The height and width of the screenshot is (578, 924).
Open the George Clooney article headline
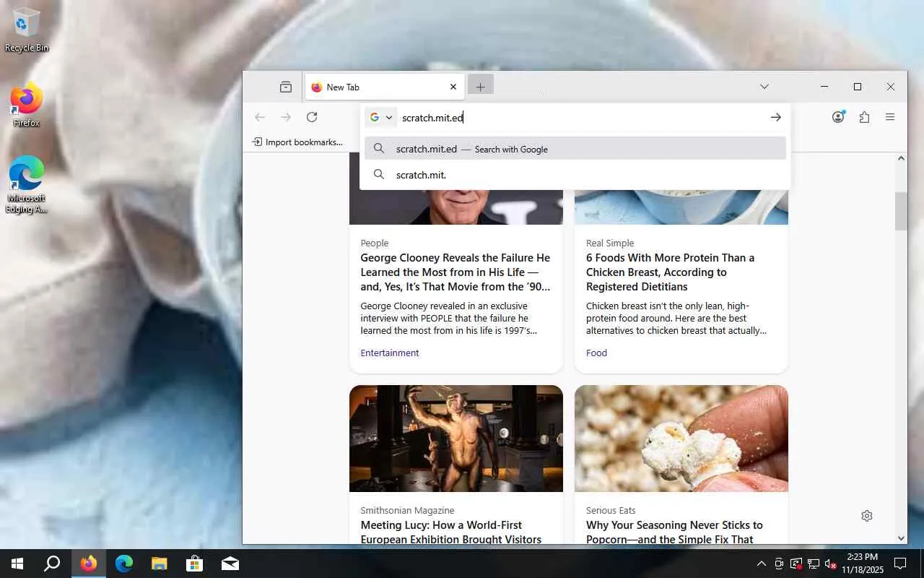(x=456, y=272)
